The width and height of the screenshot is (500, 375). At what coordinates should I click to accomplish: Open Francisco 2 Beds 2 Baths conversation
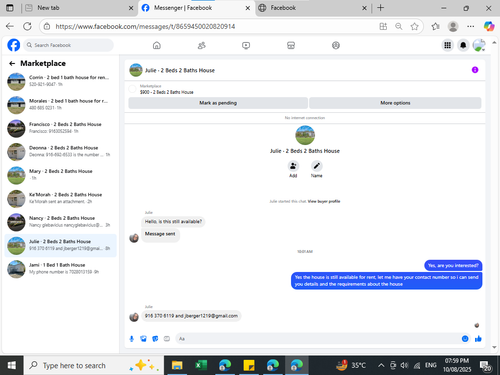pos(61,128)
